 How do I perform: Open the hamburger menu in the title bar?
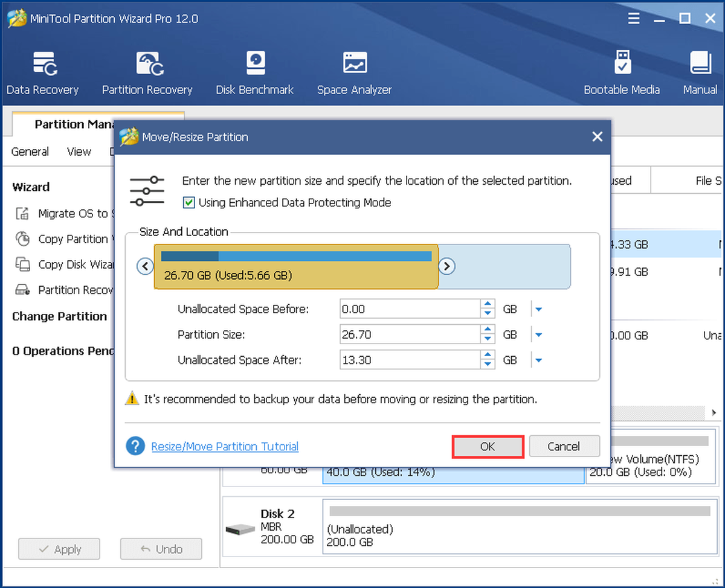pyautogui.click(x=634, y=19)
